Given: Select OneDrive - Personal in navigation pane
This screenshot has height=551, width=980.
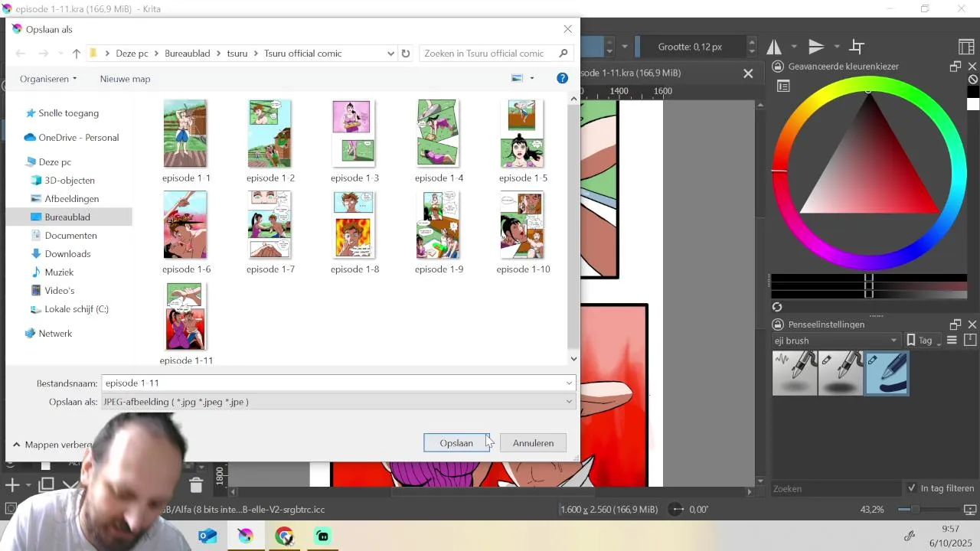Looking at the screenshot, I should click(78, 138).
